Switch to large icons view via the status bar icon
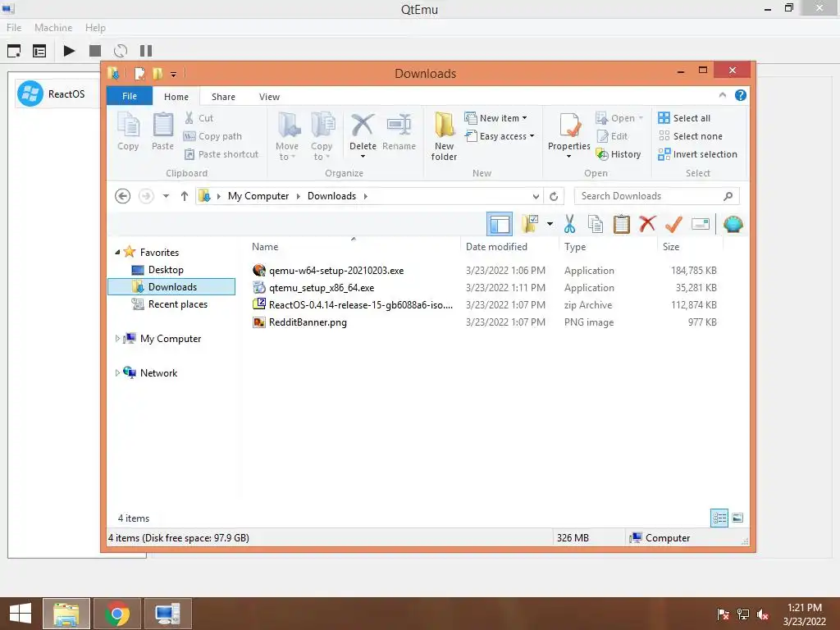Image resolution: width=840 pixels, height=630 pixels. (x=737, y=518)
